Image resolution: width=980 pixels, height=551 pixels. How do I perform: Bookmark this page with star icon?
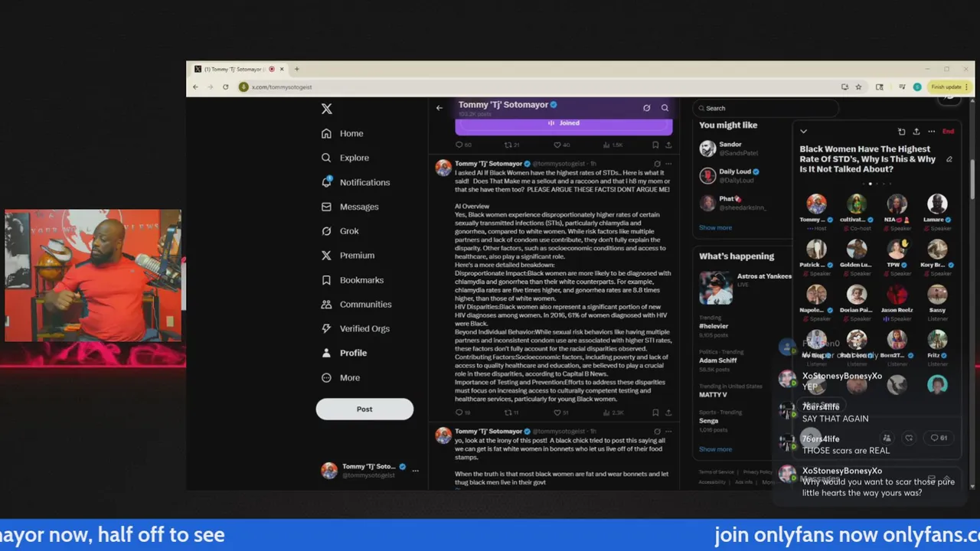click(858, 87)
